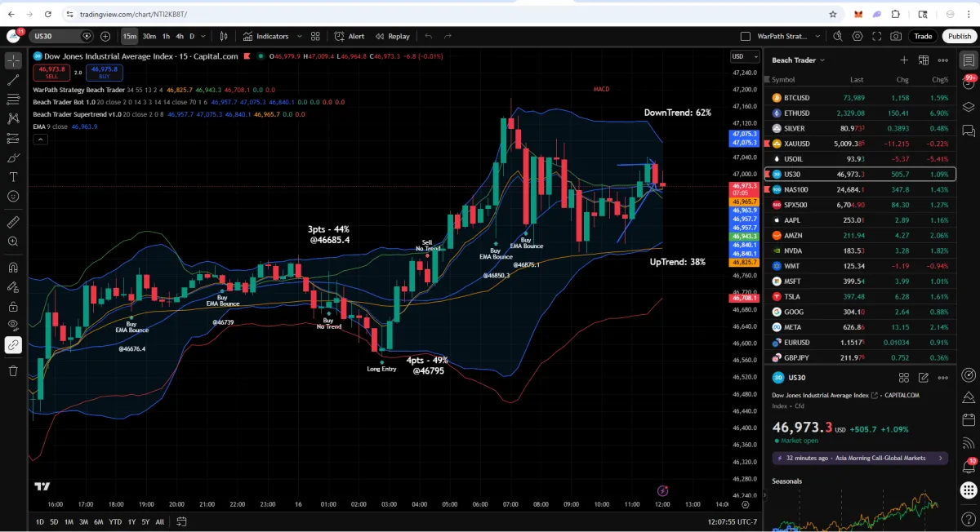This screenshot has width=980, height=532.
Task: Switch to the 30m timeframe
Action: coord(149,36)
